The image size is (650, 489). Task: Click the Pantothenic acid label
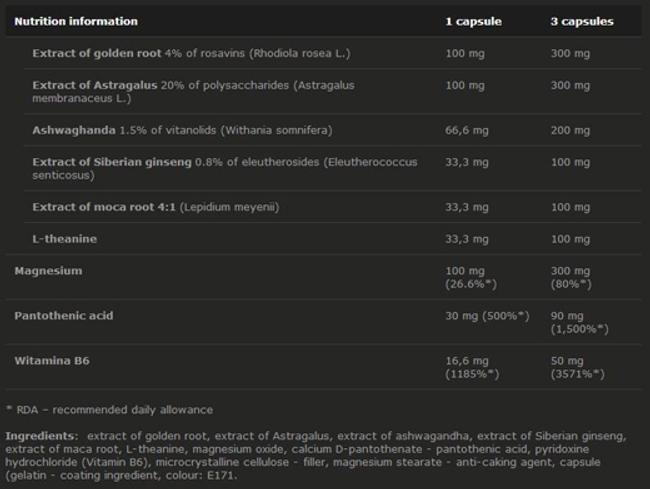[x=64, y=315]
